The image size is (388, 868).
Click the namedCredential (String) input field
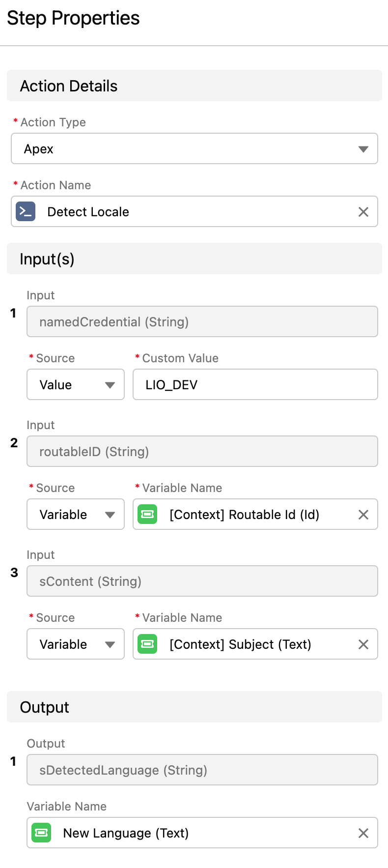[202, 321]
